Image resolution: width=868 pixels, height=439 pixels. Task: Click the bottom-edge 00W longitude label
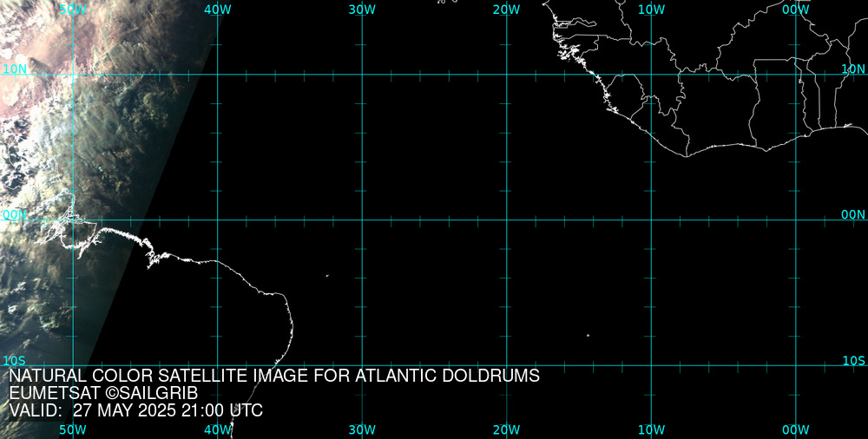click(796, 430)
